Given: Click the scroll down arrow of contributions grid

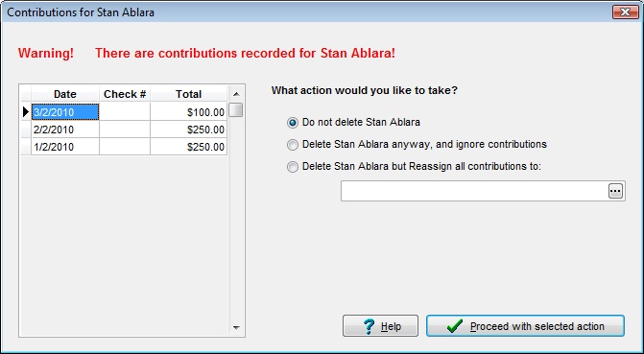Looking at the screenshot, I should (236, 327).
